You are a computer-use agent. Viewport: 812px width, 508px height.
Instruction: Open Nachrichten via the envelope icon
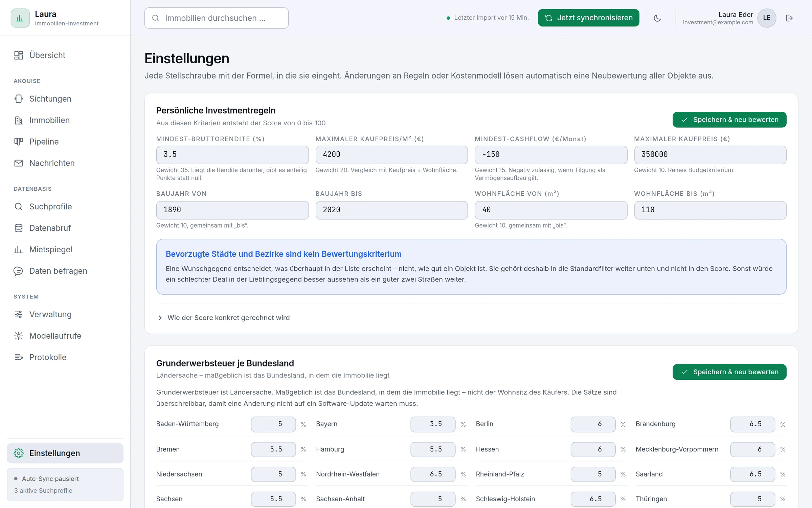(x=19, y=163)
